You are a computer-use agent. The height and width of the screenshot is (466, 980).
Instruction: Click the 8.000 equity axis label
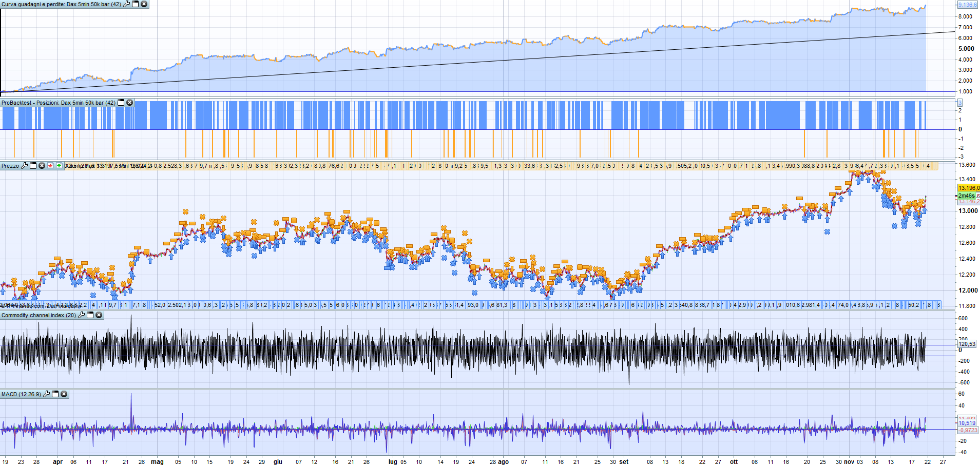(965, 16)
